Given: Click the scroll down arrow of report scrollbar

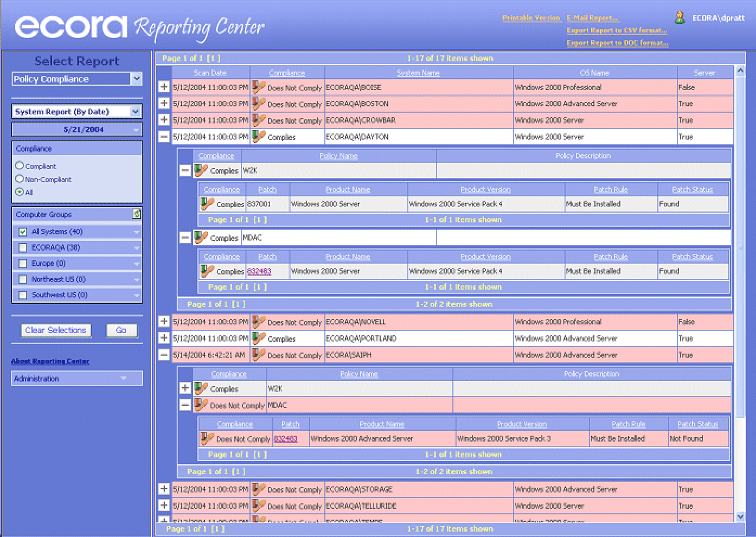Looking at the screenshot, I should tap(740, 516).
